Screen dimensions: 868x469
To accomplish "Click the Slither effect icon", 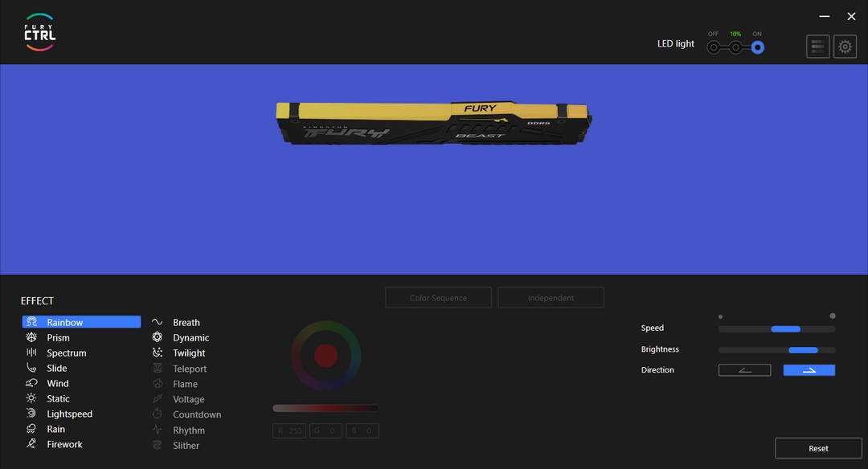I will click(158, 445).
